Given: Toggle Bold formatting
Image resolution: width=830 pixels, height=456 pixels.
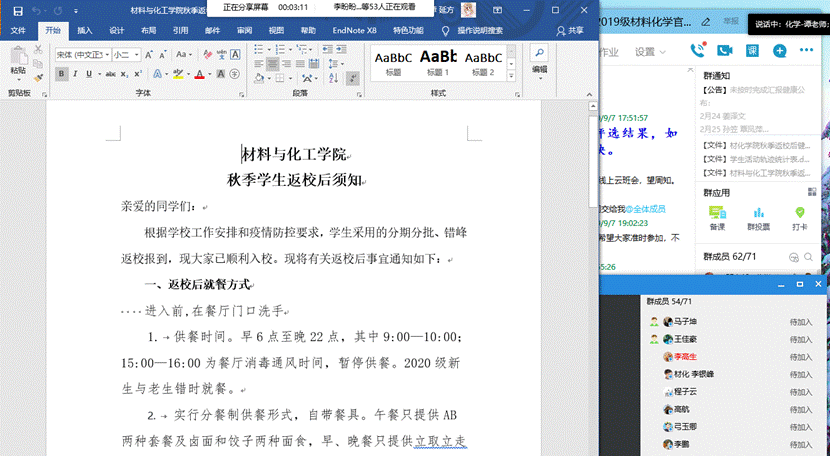Looking at the screenshot, I should (x=62, y=74).
